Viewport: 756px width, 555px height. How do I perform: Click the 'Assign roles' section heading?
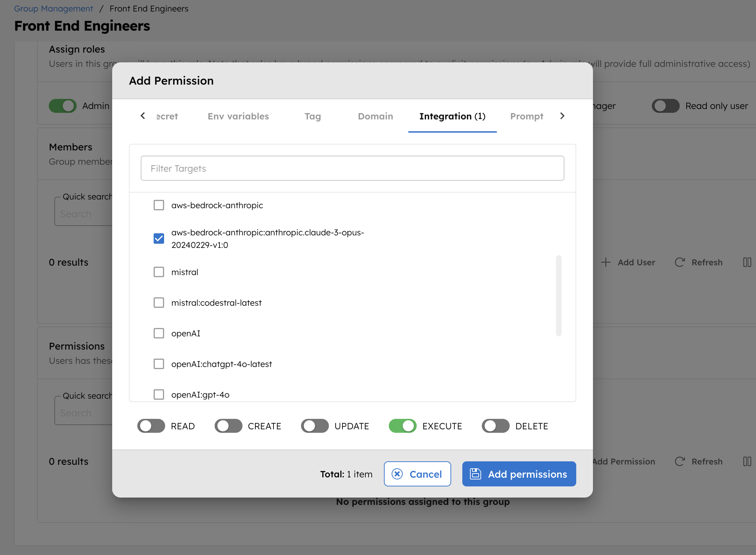tap(77, 49)
